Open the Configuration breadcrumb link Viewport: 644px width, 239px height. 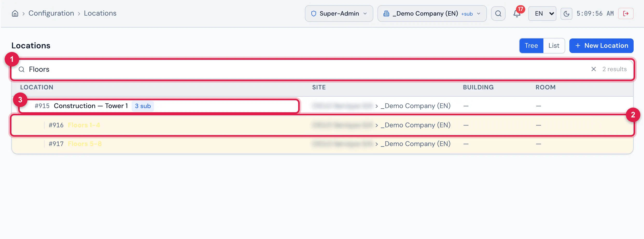click(51, 13)
